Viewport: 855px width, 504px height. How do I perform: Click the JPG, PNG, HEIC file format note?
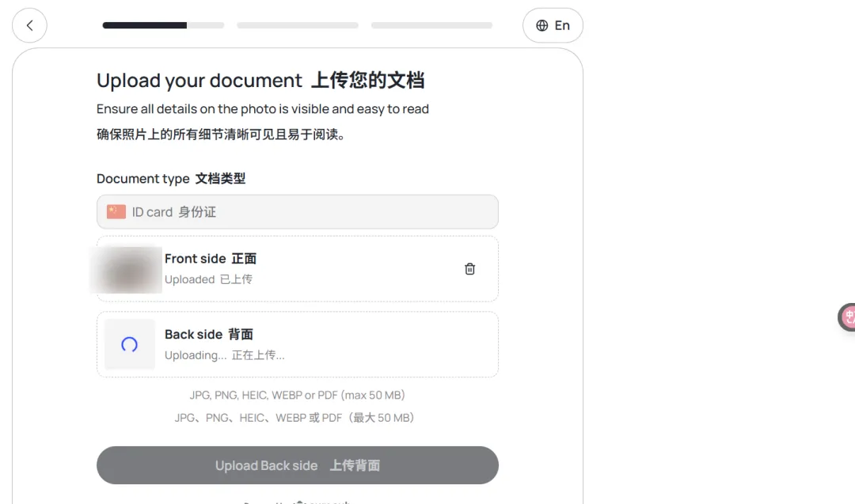[x=297, y=395]
